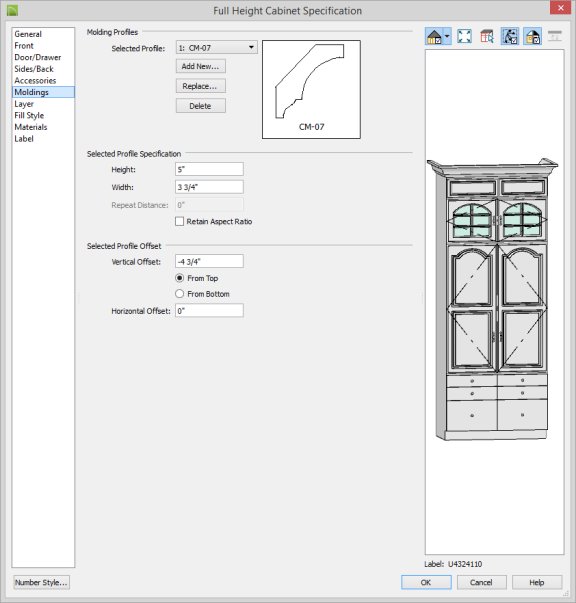Screen dimensions: 576x603
Task: Open the Selected Profile CM-07 dropdown
Action: tap(216, 48)
